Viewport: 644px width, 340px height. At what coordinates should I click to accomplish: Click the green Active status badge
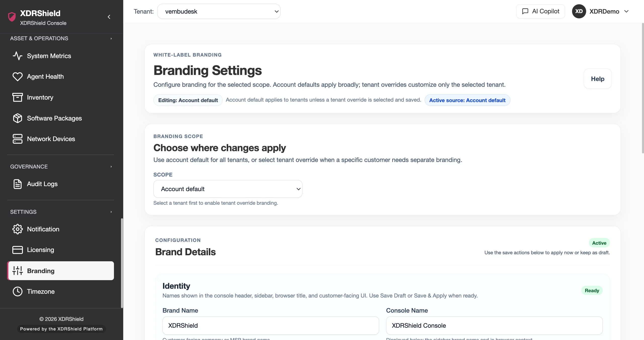click(x=599, y=243)
